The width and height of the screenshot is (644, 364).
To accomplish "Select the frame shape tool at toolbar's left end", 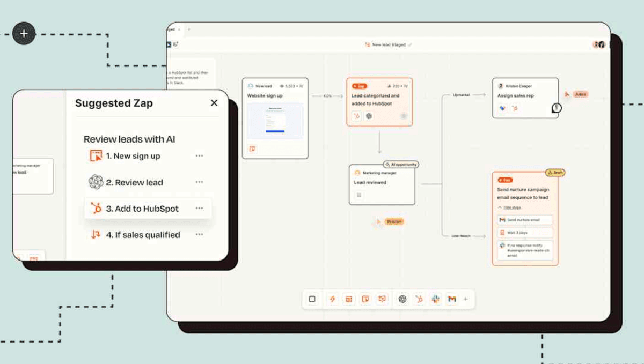I will click(313, 299).
